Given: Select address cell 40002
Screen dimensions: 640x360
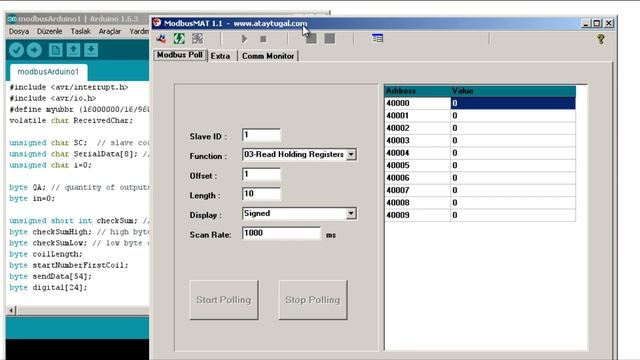Looking at the screenshot, I should (417, 128).
